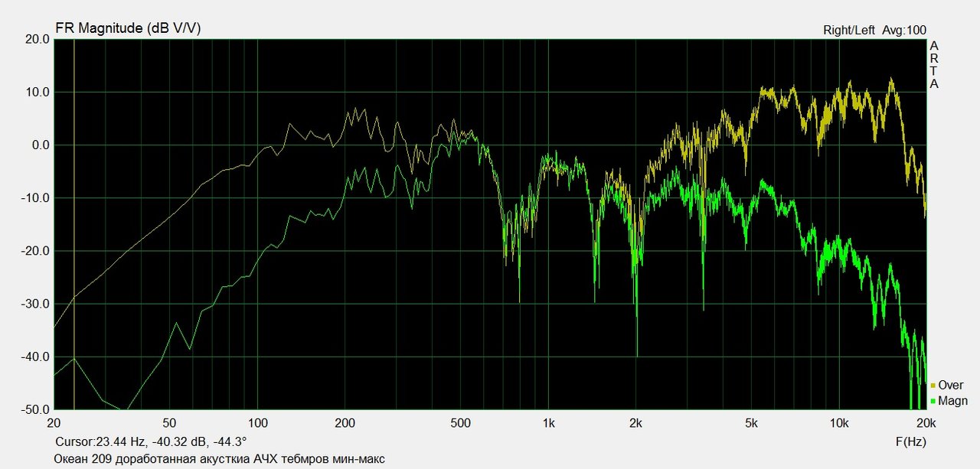This screenshot has width=980, height=469.
Task: Click the '50' frequency axis label
Action: (x=169, y=423)
